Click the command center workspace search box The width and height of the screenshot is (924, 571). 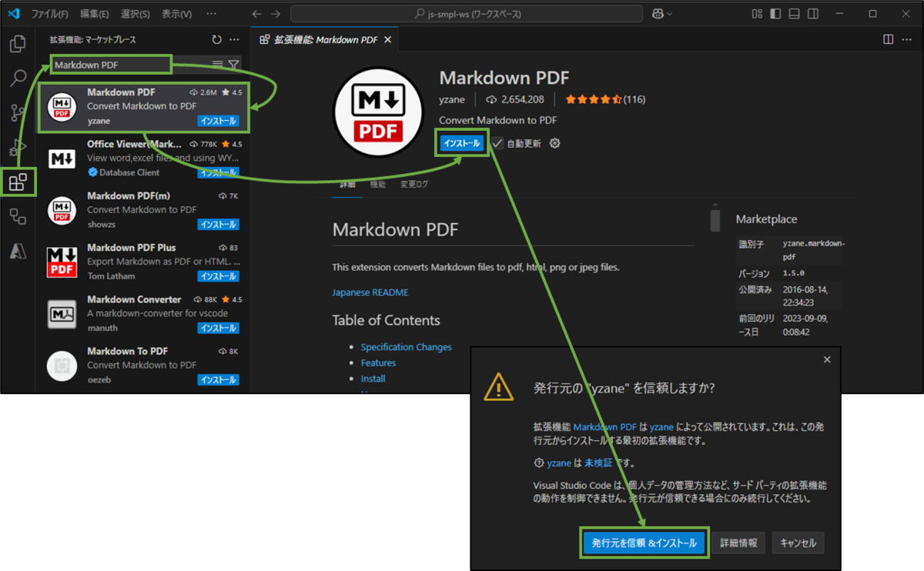coord(466,14)
